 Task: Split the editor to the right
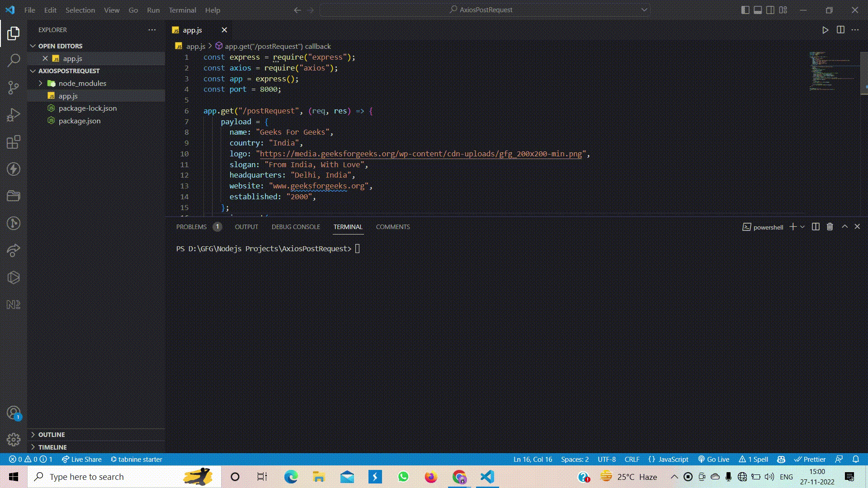pyautogui.click(x=840, y=30)
